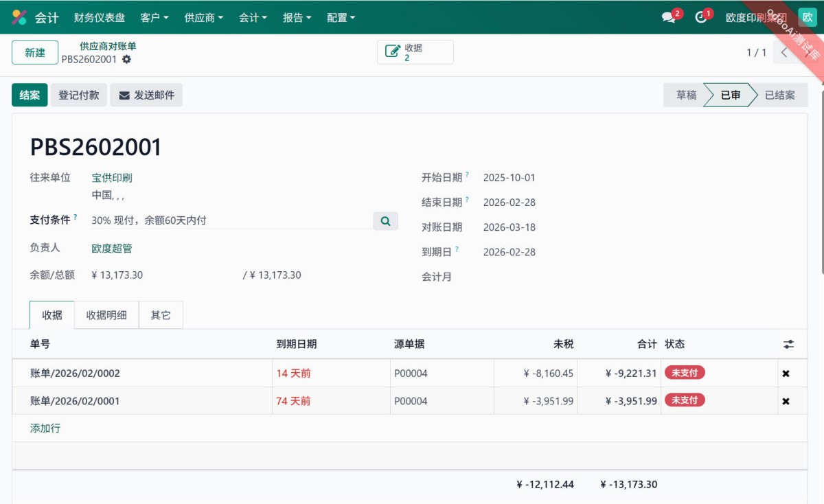Click the help mark next to 到期日
Viewport: 824px width, 504px height.
pyautogui.click(x=457, y=249)
